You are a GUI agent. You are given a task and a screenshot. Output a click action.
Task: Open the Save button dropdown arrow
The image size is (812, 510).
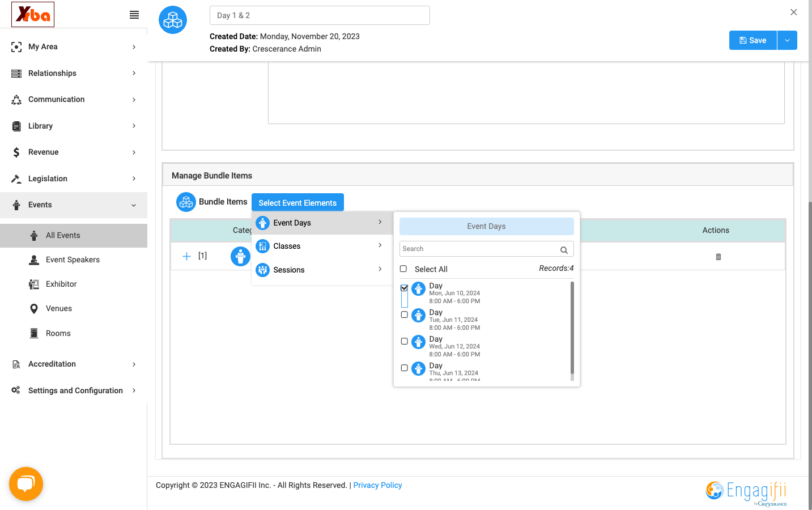pos(787,40)
